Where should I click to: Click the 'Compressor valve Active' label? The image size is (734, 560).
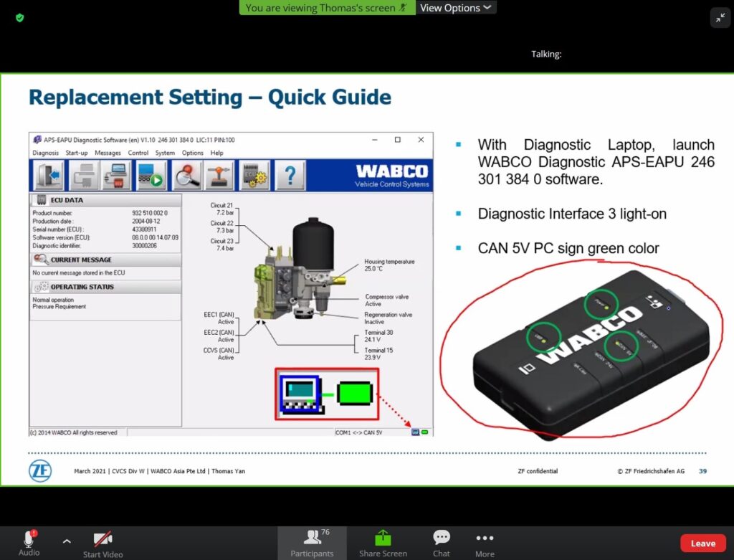coord(386,300)
